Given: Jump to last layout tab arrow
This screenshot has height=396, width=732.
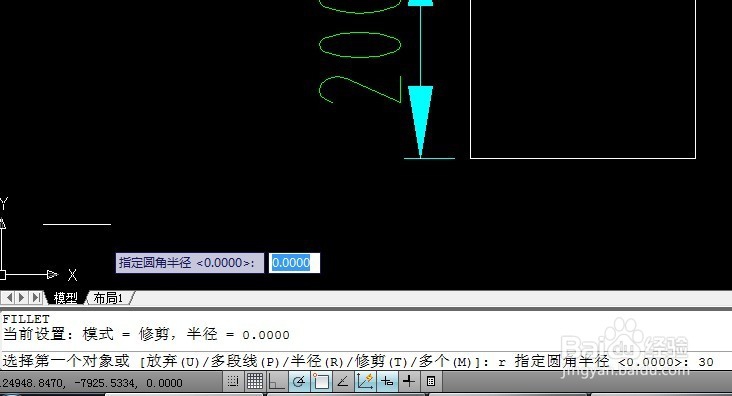Looking at the screenshot, I should (x=35, y=297).
